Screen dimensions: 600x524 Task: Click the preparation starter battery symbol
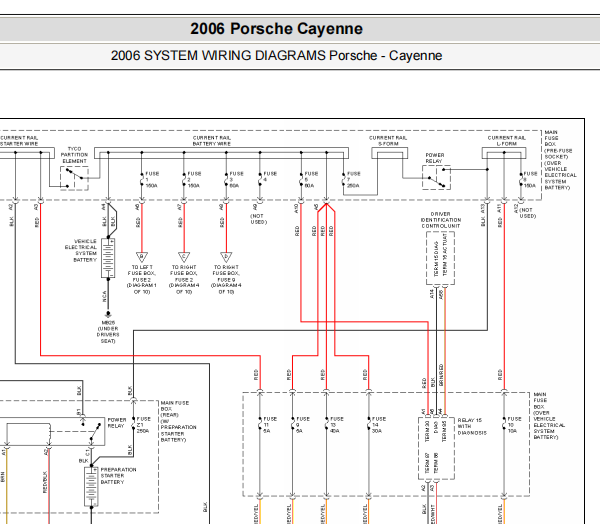tap(91, 486)
